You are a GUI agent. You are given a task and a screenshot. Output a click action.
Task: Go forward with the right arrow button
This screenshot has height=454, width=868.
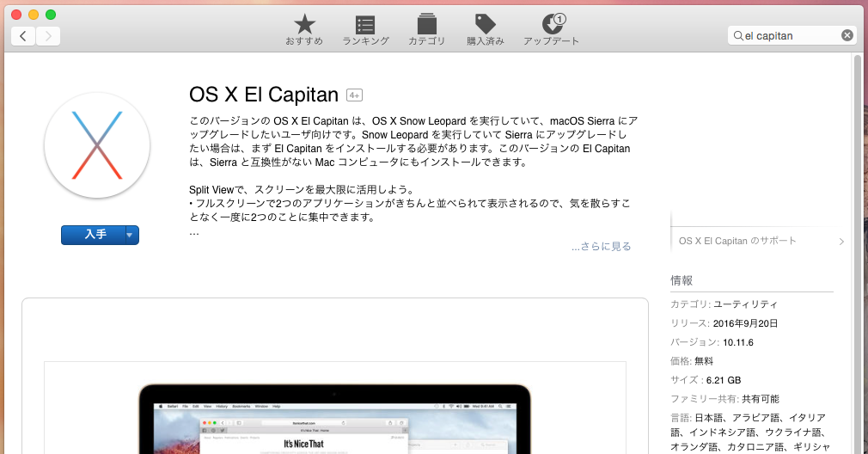click(48, 36)
